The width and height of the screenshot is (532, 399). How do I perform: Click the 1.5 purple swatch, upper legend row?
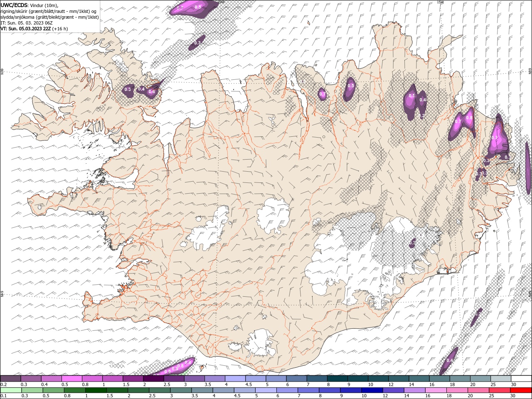(133, 379)
